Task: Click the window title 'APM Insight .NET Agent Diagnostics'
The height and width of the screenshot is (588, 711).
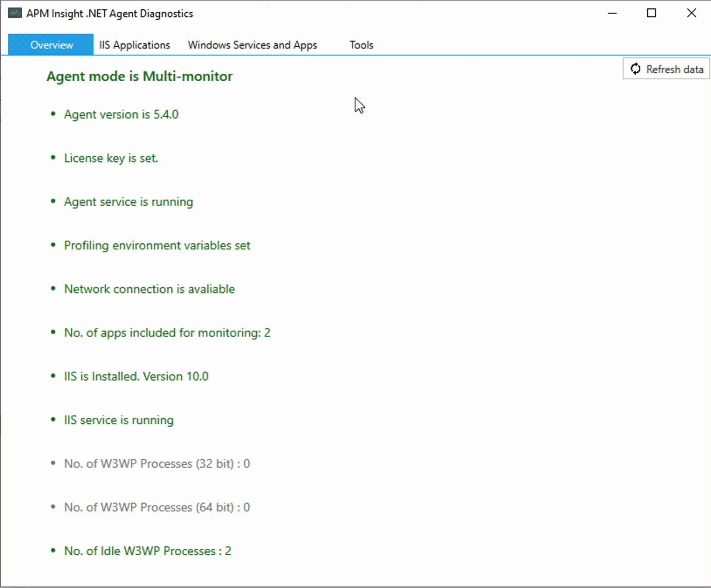Action: 110,14
